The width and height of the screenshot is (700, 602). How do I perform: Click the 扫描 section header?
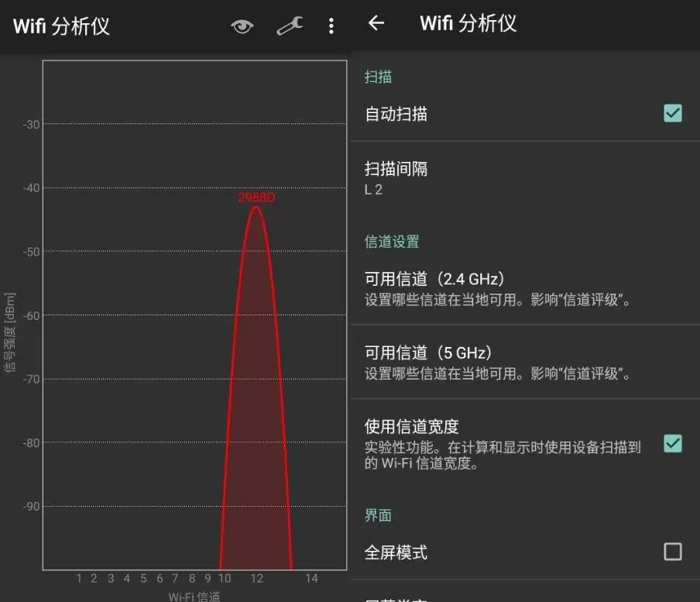[x=378, y=77]
